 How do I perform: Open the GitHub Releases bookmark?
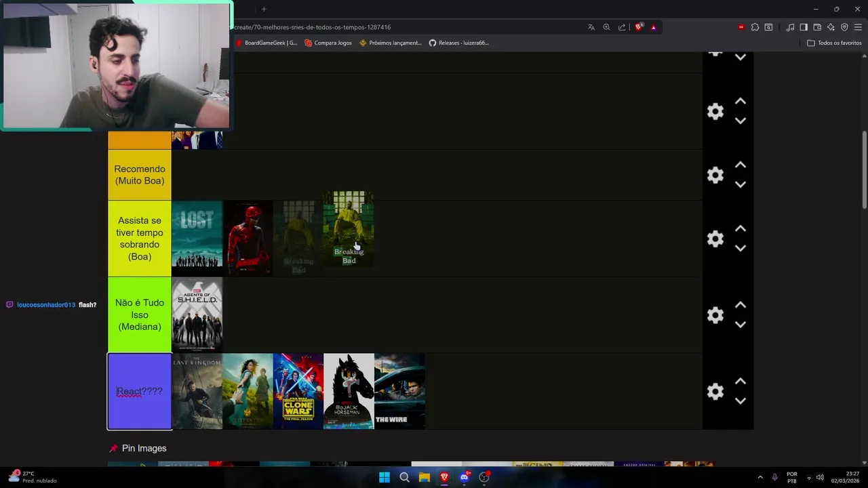tap(459, 43)
